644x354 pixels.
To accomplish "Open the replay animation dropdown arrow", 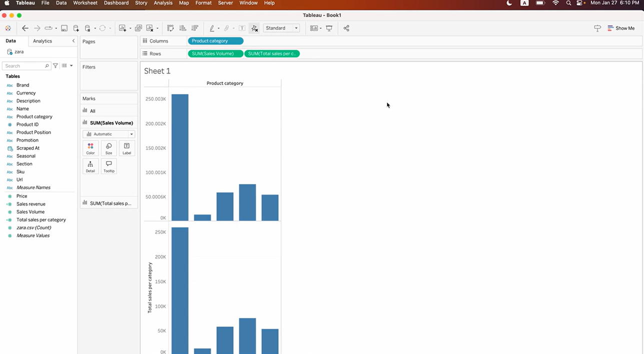I will [56, 28].
